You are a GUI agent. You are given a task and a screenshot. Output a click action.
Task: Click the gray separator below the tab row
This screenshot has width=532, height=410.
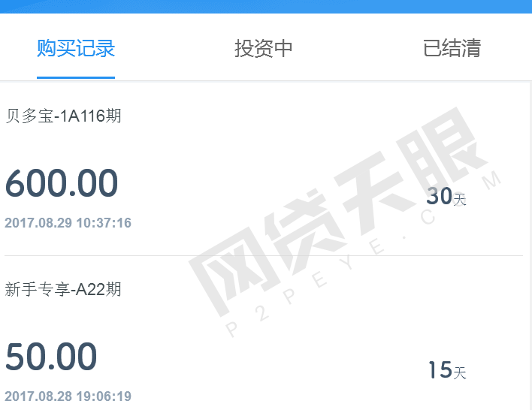pyautogui.click(x=266, y=81)
